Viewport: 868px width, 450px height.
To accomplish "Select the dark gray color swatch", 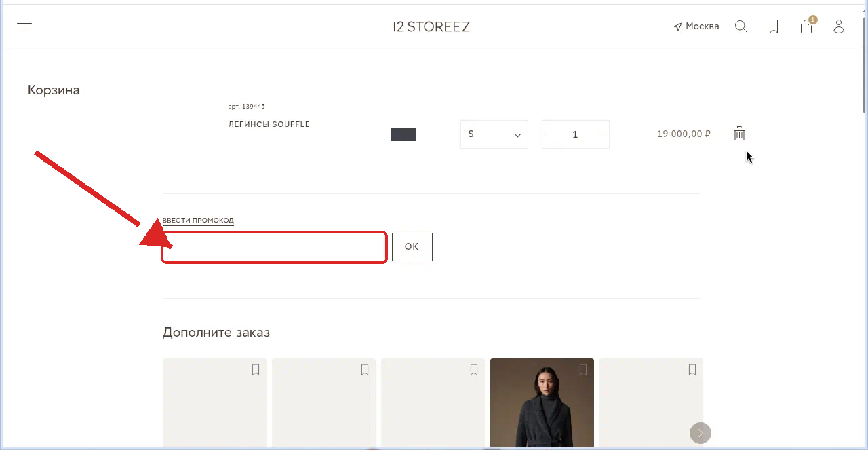I will 403,134.
